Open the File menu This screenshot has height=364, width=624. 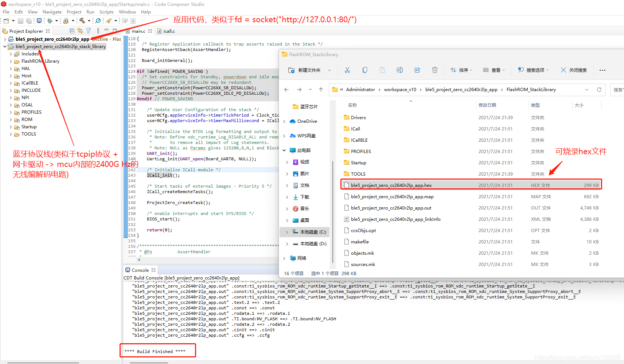click(x=6, y=12)
